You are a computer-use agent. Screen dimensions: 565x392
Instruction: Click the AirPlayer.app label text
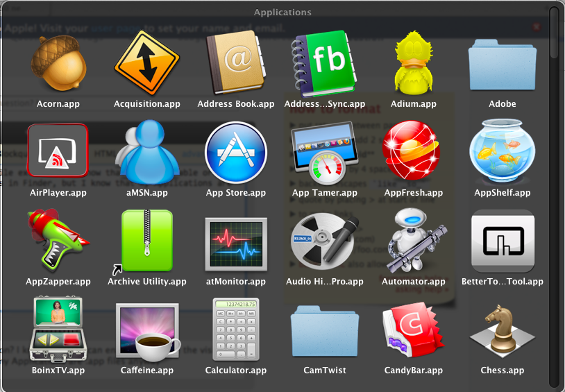[58, 193]
